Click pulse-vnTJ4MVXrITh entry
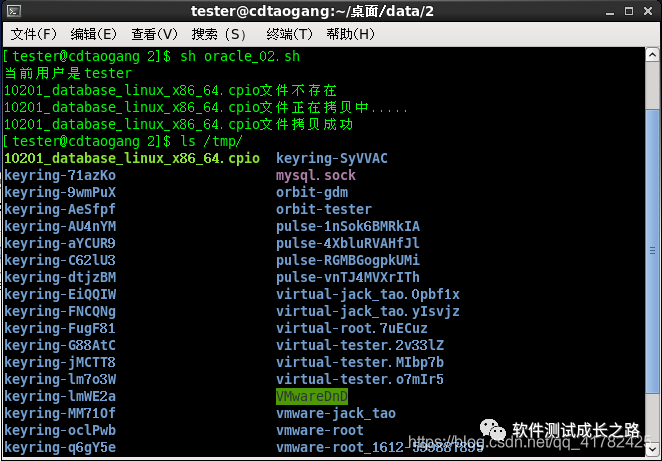The height and width of the screenshot is (461, 662). point(348,277)
